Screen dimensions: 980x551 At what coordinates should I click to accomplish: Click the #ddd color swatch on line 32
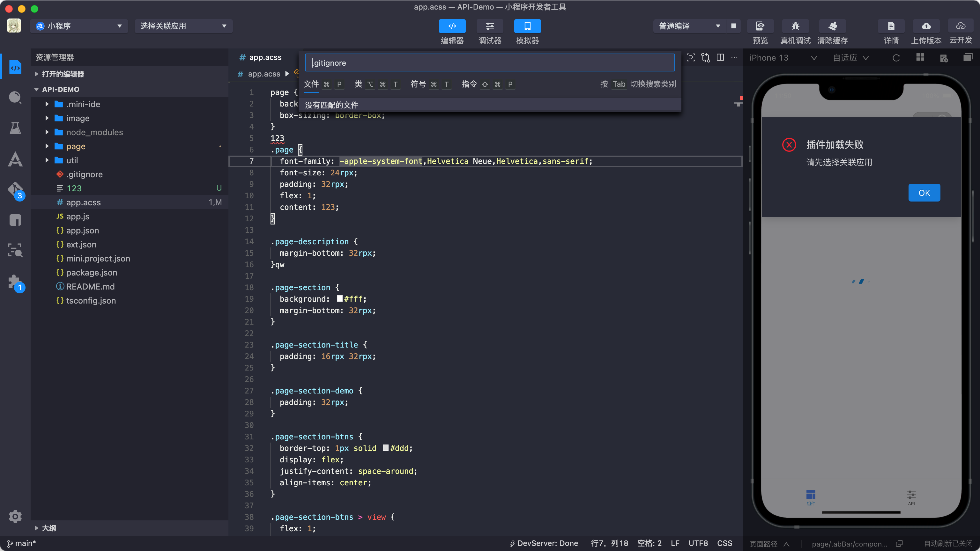(385, 448)
